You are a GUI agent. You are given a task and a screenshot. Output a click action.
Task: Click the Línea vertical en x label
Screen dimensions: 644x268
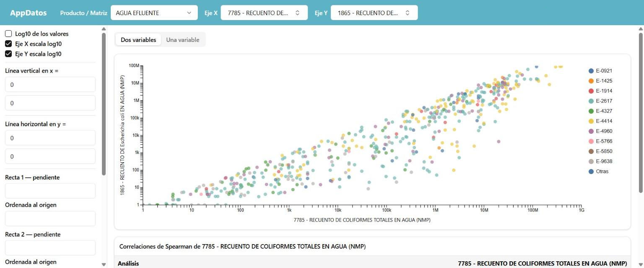pos(32,71)
